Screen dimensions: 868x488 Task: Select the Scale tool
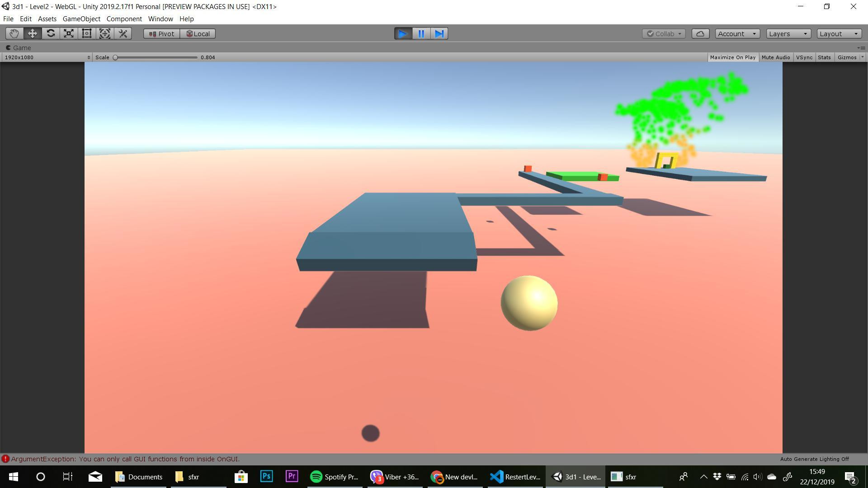69,33
